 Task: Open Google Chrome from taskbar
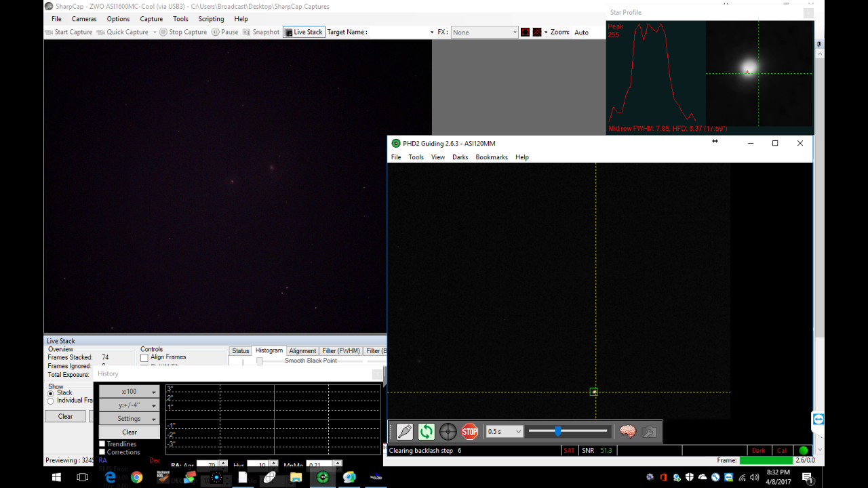pos(136,477)
